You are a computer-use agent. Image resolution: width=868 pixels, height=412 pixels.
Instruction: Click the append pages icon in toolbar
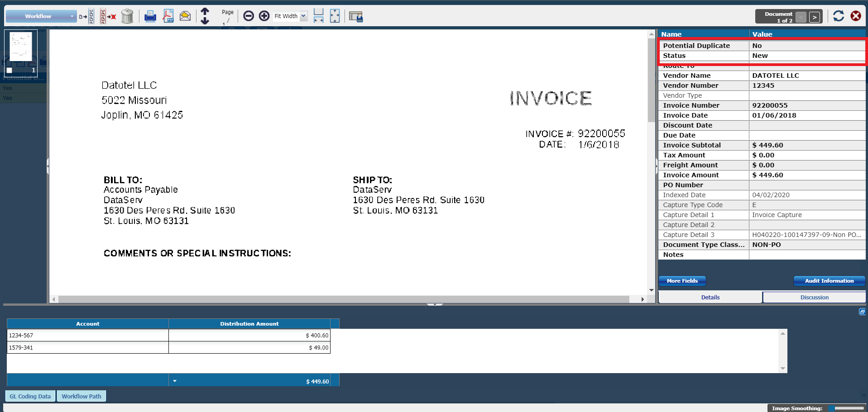click(86, 17)
